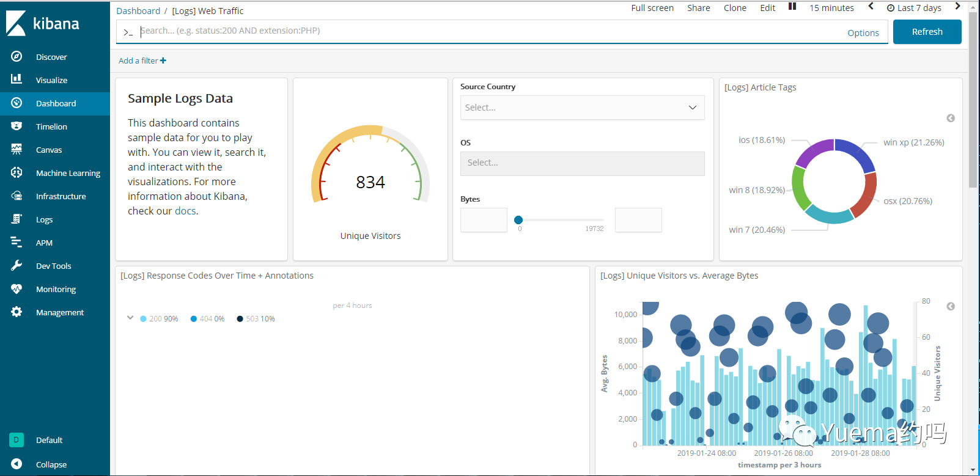Click the Default space avatar
The height and width of the screenshot is (476, 980).
click(17, 439)
